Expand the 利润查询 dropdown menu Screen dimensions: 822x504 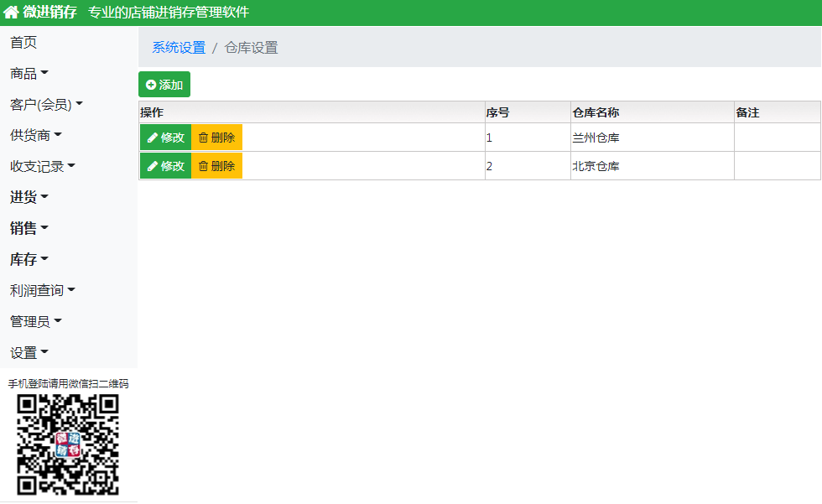tap(43, 290)
